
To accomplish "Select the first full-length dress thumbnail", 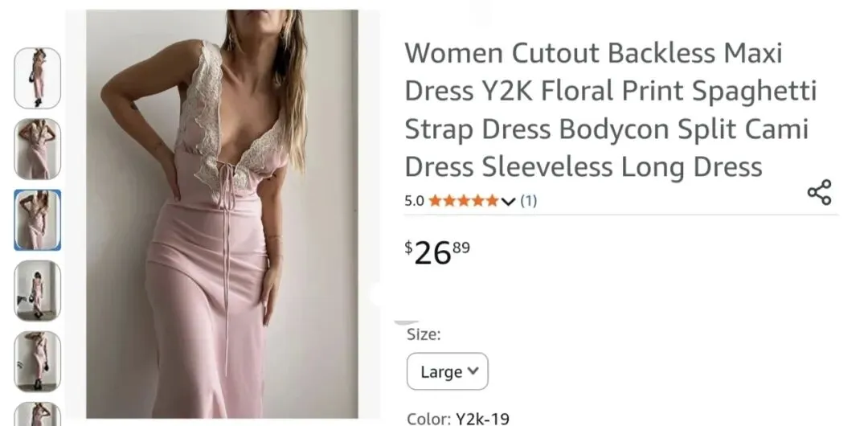I will coord(37,78).
